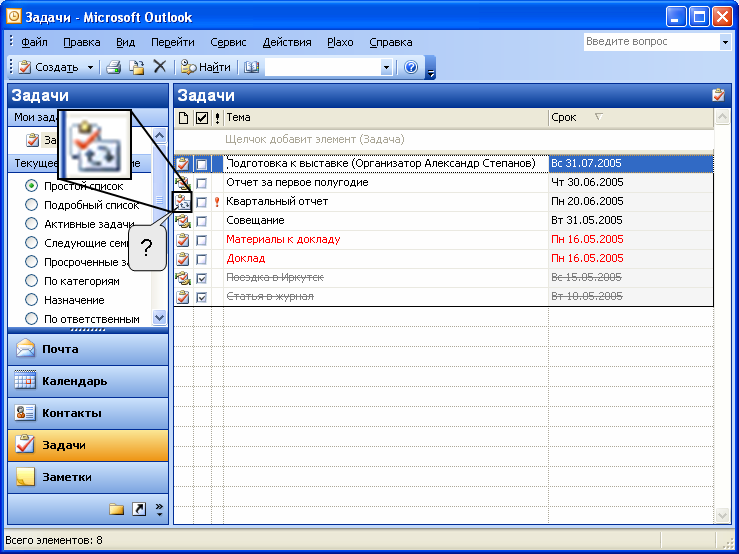Open the Folder List icon at the bottom
The width and height of the screenshot is (739, 554).
(x=116, y=509)
